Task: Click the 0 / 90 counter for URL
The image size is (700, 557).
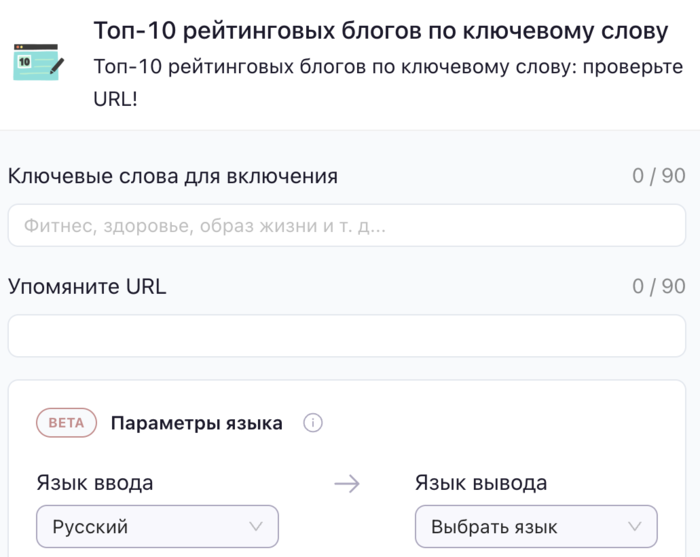Action: click(659, 286)
